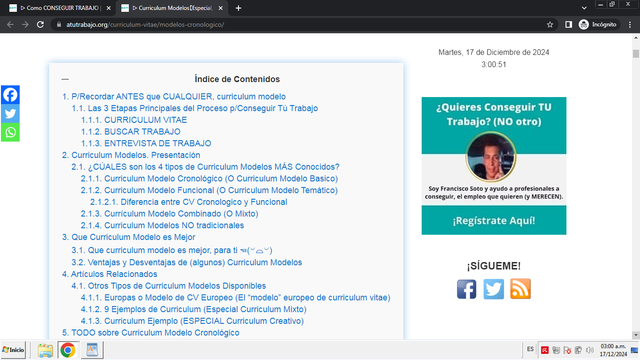
Task: Open the tab search chevron dropdown
Action: pyautogui.click(x=584, y=8)
